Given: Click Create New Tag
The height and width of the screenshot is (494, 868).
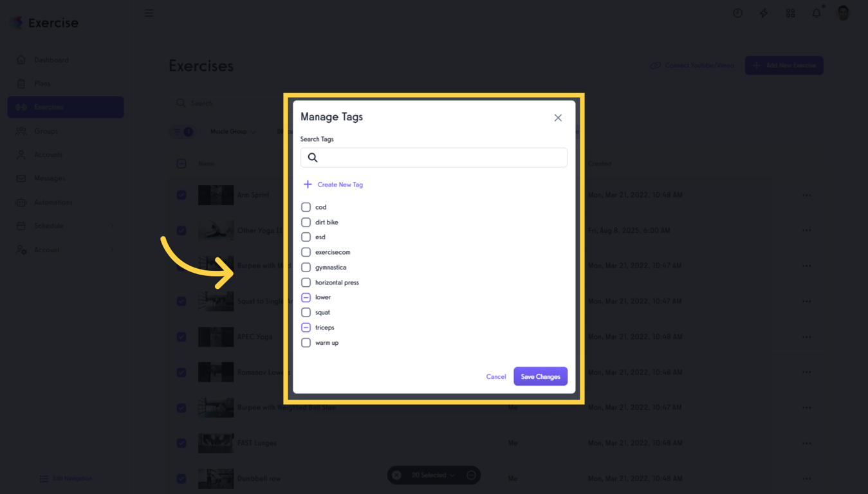Looking at the screenshot, I should [333, 184].
